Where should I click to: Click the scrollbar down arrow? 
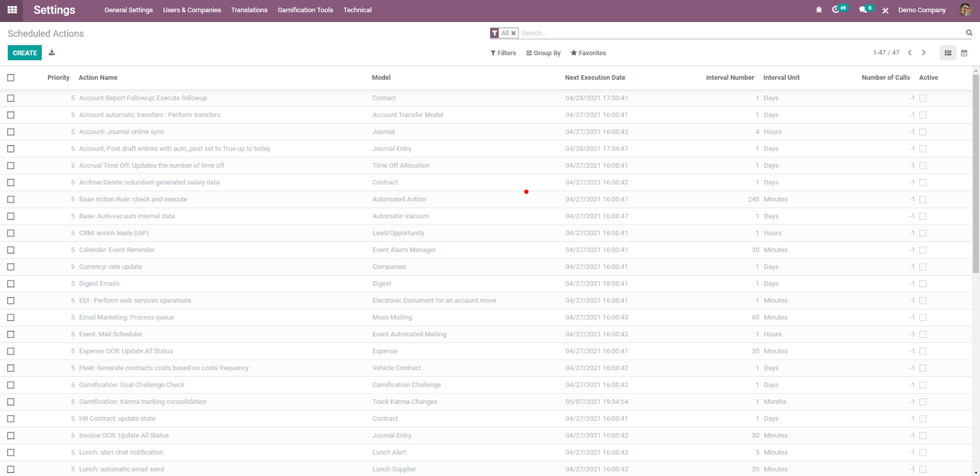pyautogui.click(x=976, y=472)
